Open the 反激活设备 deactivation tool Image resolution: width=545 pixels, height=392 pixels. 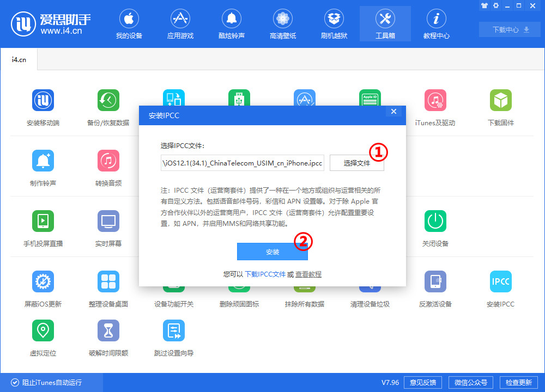pos(435,281)
